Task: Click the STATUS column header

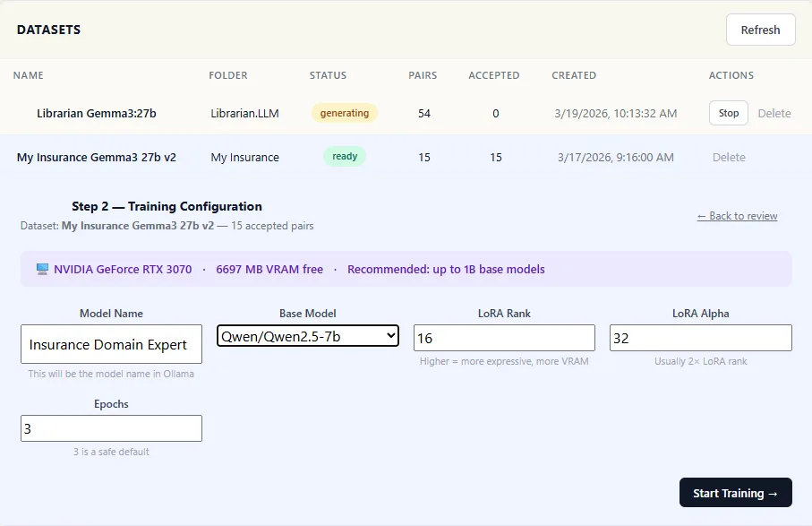Action: click(328, 75)
